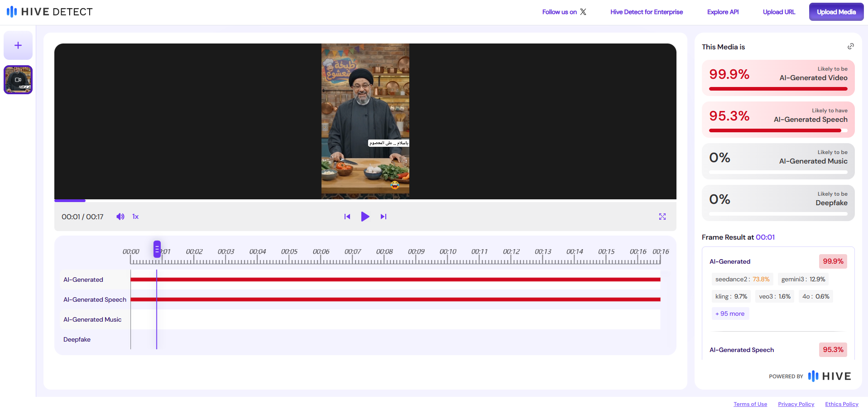
Task: Click the AI-Generated 99.9% frame badge
Action: pyautogui.click(x=833, y=261)
